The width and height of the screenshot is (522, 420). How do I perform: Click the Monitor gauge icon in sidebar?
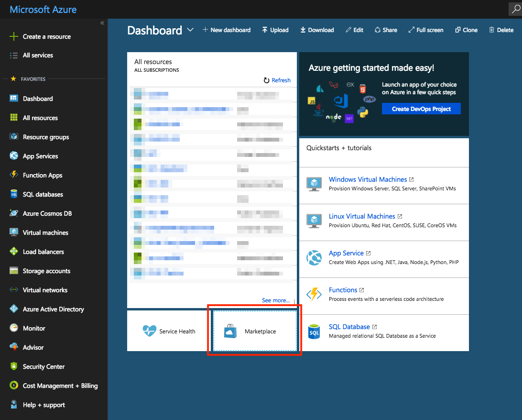(x=14, y=328)
